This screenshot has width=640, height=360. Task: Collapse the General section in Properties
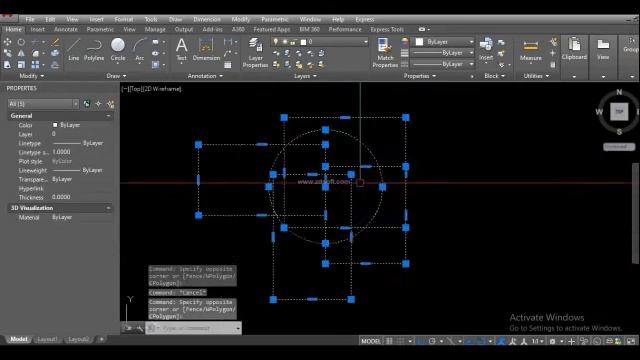coord(108,116)
